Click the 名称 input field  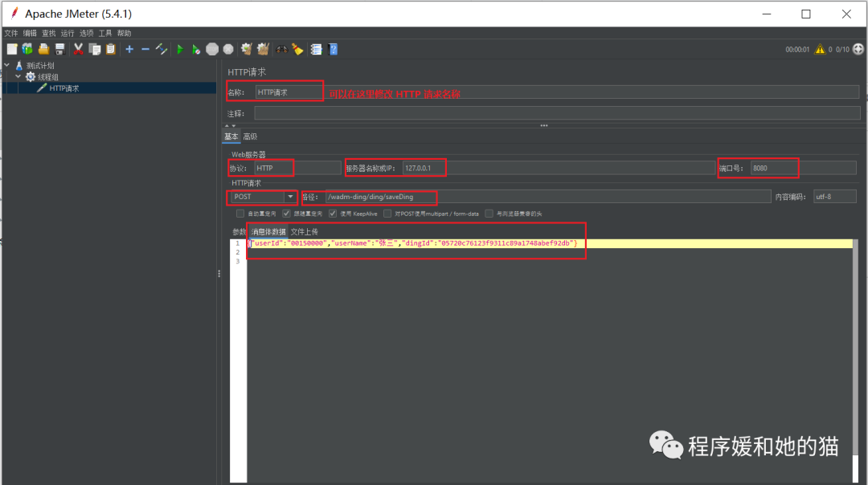557,92
